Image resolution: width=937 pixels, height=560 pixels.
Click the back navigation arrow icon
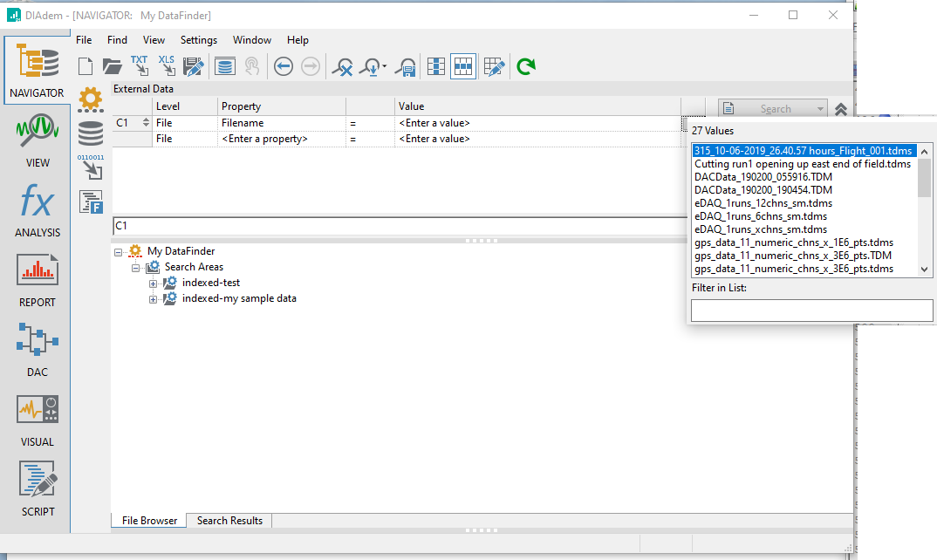tap(284, 66)
